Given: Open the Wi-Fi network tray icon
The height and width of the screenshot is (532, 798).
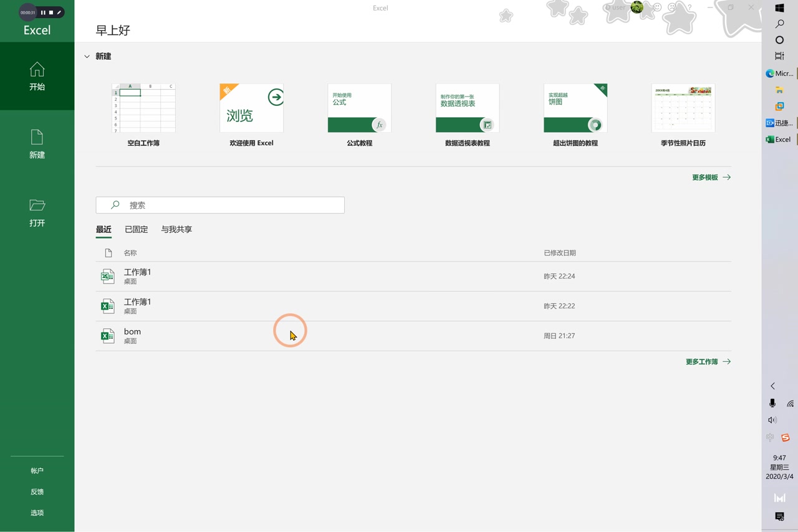Looking at the screenshot, I should coord(790,404).
